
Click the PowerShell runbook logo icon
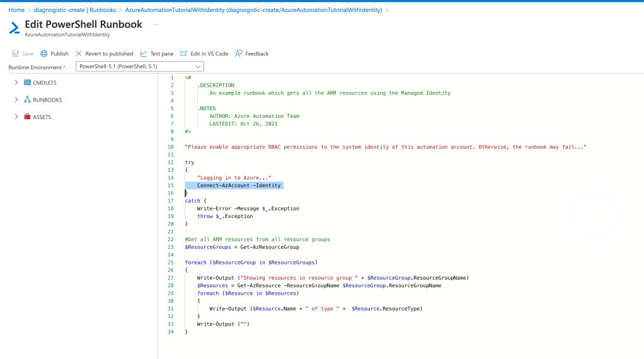point(14,28)
